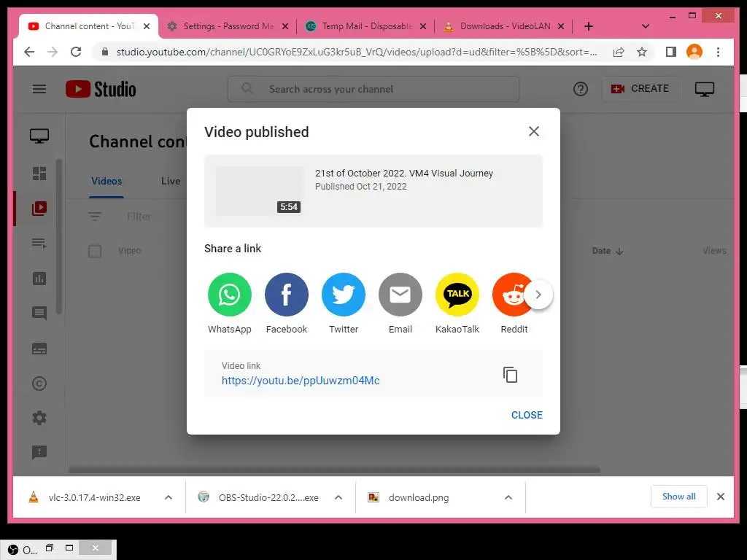
Task: Switch to Settings - Password Manager tab
Action: coord(228,26)
